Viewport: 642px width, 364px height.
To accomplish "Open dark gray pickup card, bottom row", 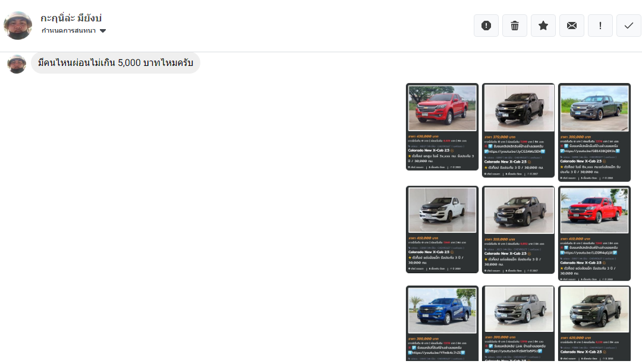I will [x=594, y=323].
